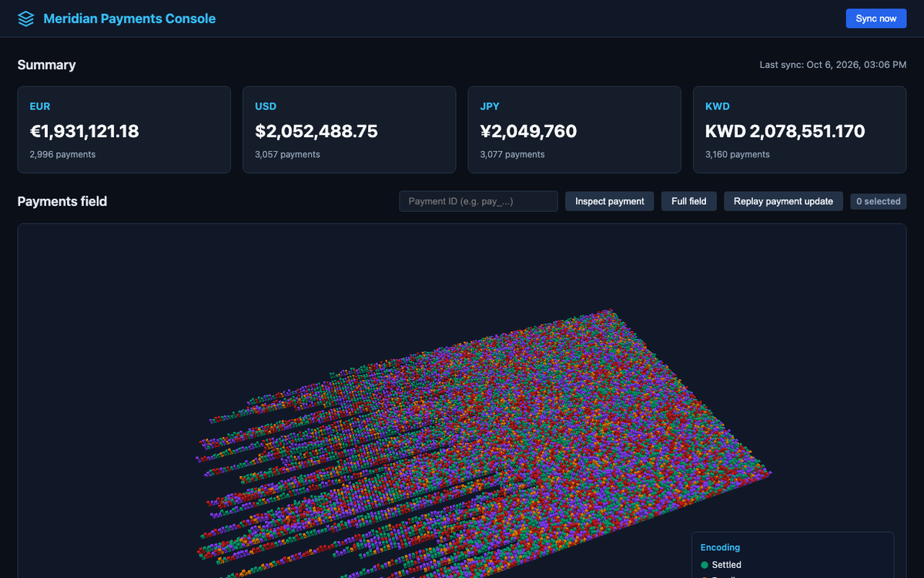Image resolution: width=924 pixels, height=578 pixels.
Task: Click the JPY currency label
Action: coord(489,106)
